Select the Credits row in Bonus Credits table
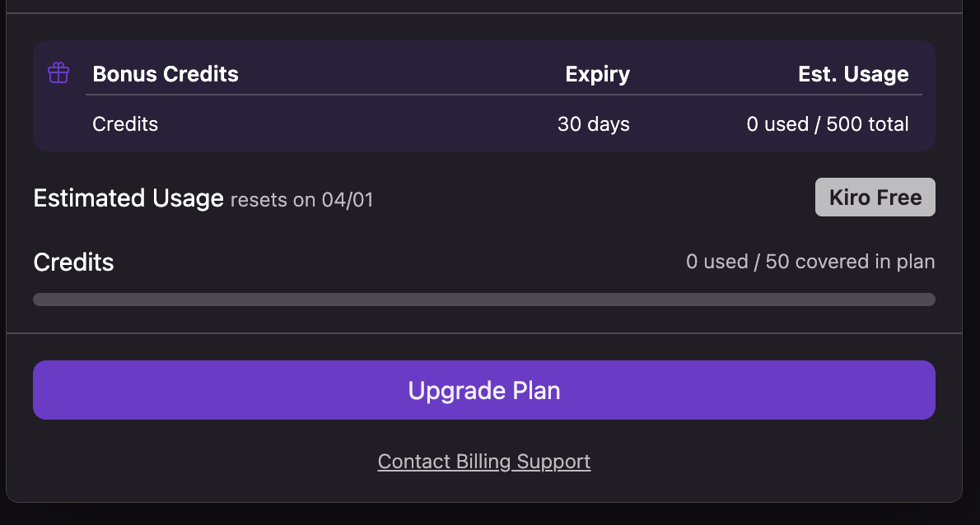This screenshot has height=525, width=980. pos(125,124)
